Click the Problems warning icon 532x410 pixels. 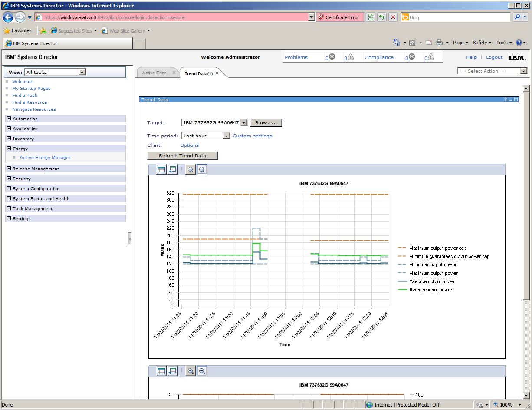pyautogui.click(x=351, y=56)
